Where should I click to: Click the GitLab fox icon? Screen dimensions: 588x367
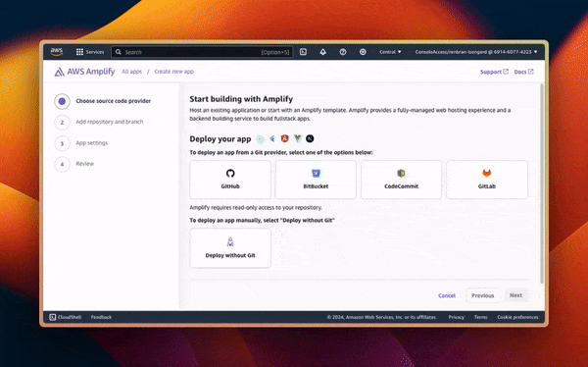click(487, 173)
